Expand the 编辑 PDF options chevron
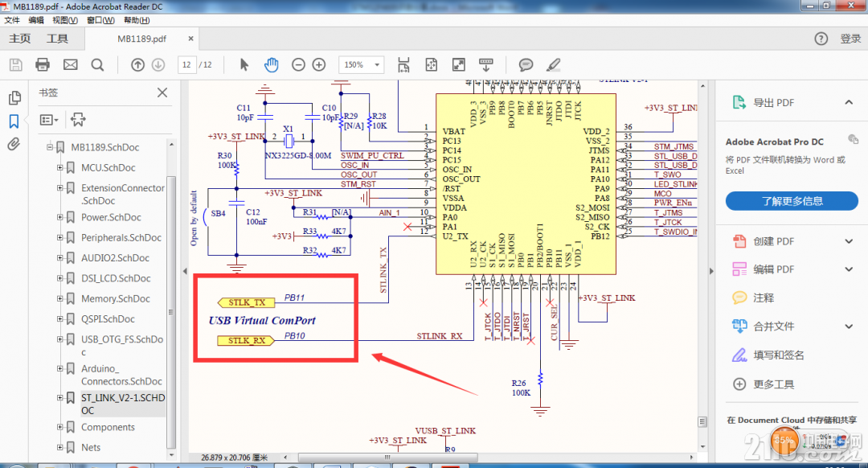 click(849, 269)
